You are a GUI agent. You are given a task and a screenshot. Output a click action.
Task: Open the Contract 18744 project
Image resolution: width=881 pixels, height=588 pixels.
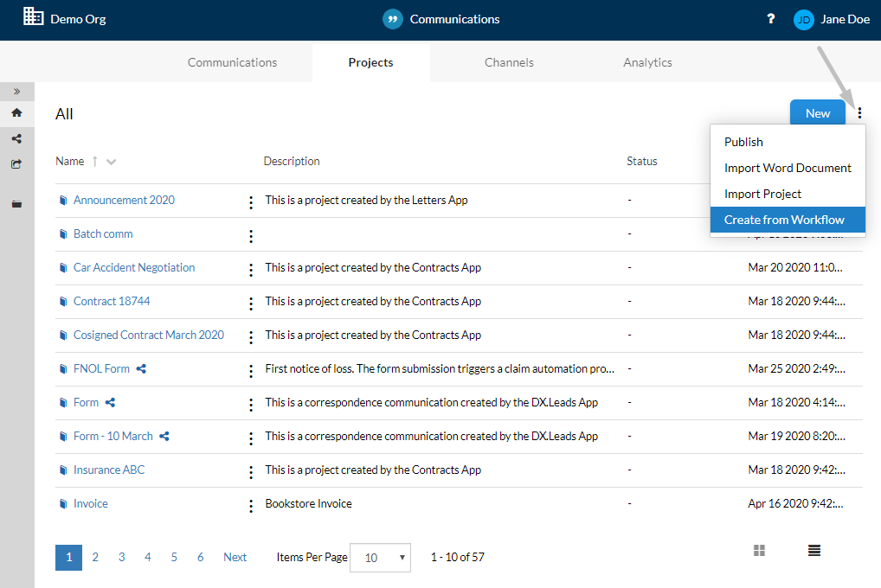112,301
